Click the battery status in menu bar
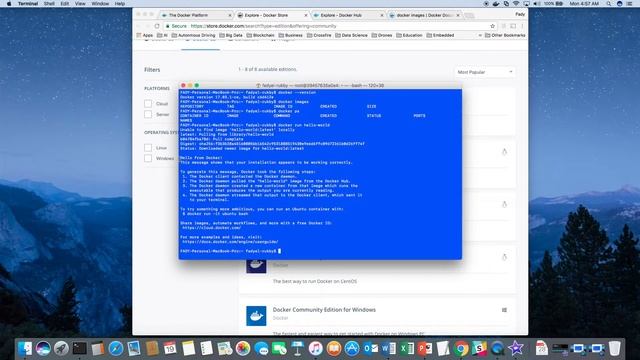The width and height of the screenshot is (640, 360). point(553,4)
